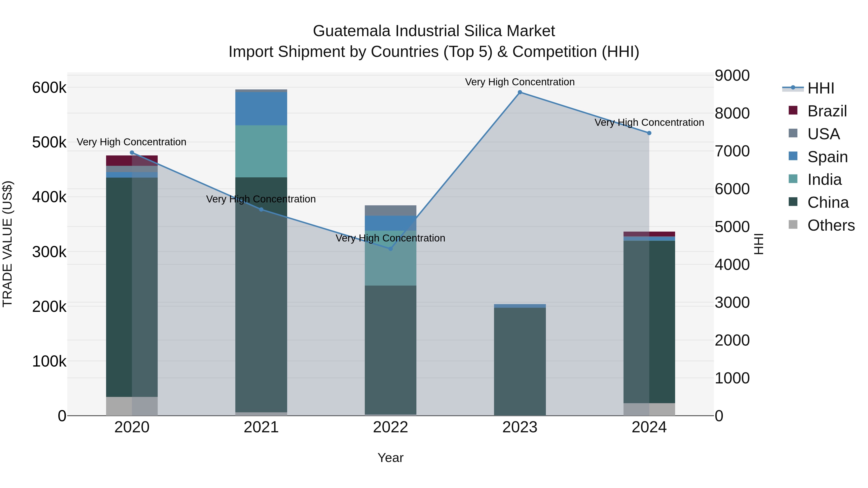Click the 2020 Very High Concentration annotation

[132, 142]
